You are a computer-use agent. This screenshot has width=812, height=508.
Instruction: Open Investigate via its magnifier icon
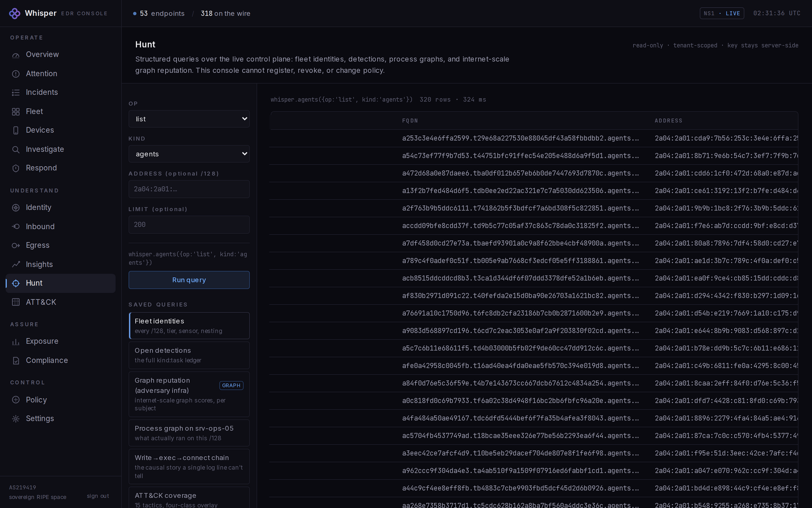(16, 149)
